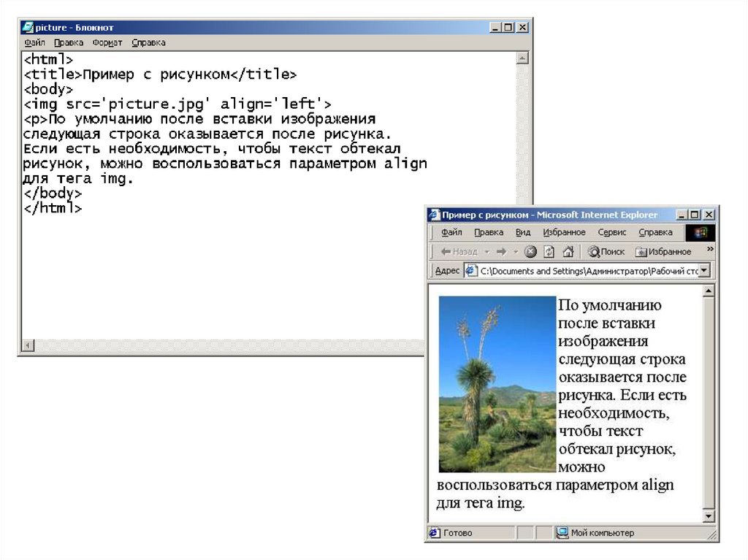
Task: Click the Refresh page icon
Action: point(549,251)
